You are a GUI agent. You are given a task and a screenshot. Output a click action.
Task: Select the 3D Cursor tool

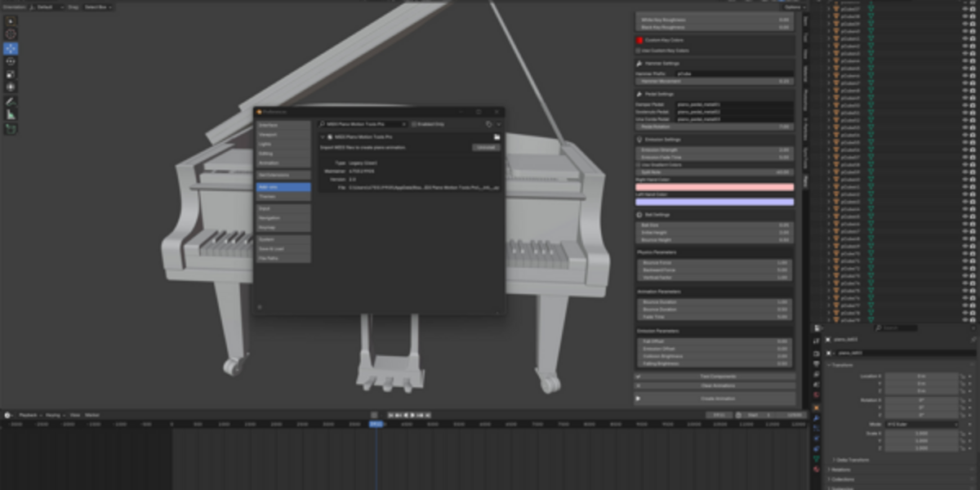point(11,33)
